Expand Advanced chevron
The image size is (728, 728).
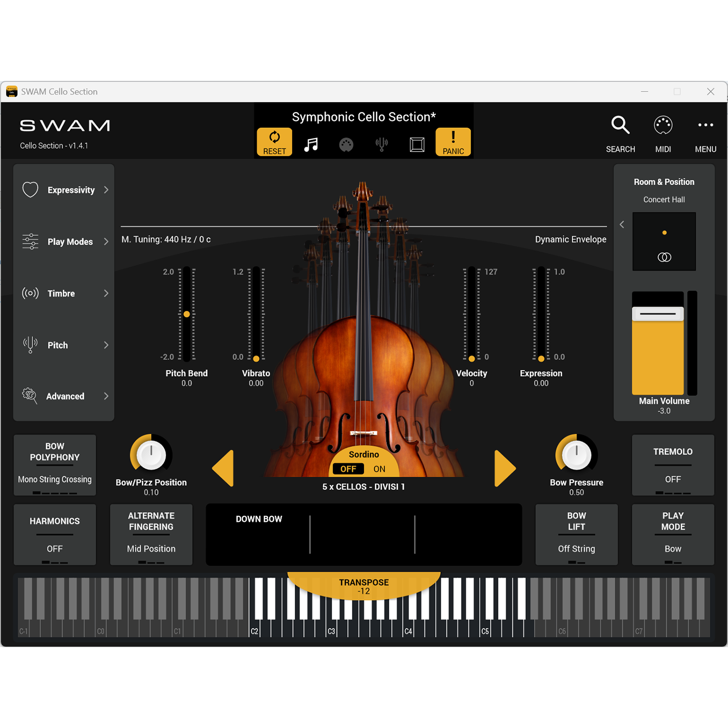106,396
